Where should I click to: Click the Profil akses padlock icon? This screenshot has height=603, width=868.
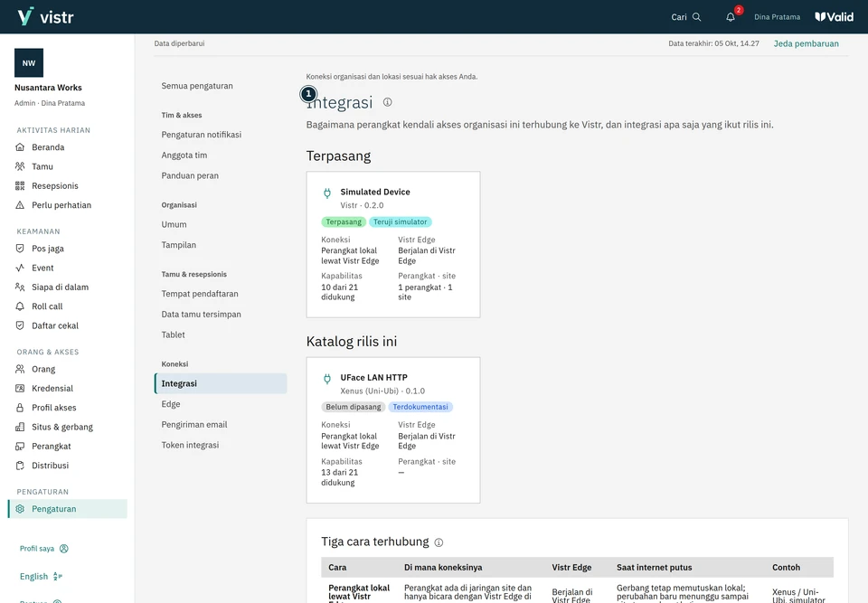tap(20, 408)
